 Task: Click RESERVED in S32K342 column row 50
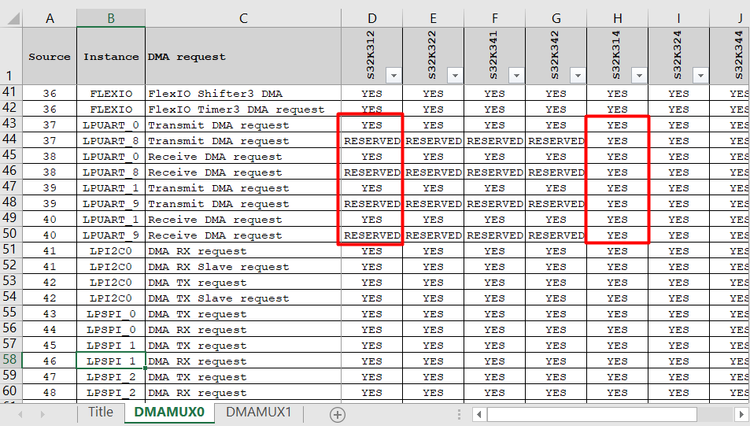(556, 235)
